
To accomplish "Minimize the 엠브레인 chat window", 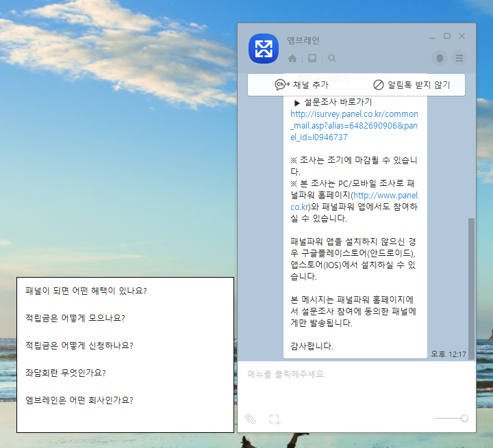I will click(x=432, y=37).
